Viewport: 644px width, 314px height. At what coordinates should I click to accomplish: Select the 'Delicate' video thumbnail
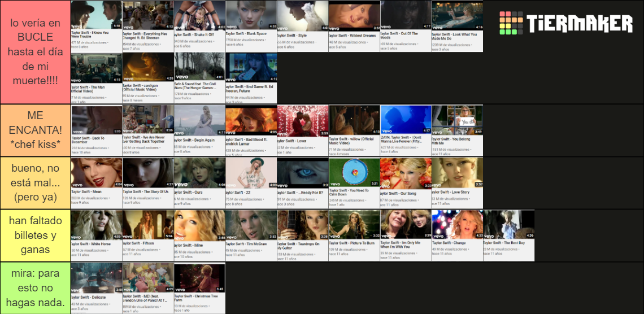click(x=97, y=288)
